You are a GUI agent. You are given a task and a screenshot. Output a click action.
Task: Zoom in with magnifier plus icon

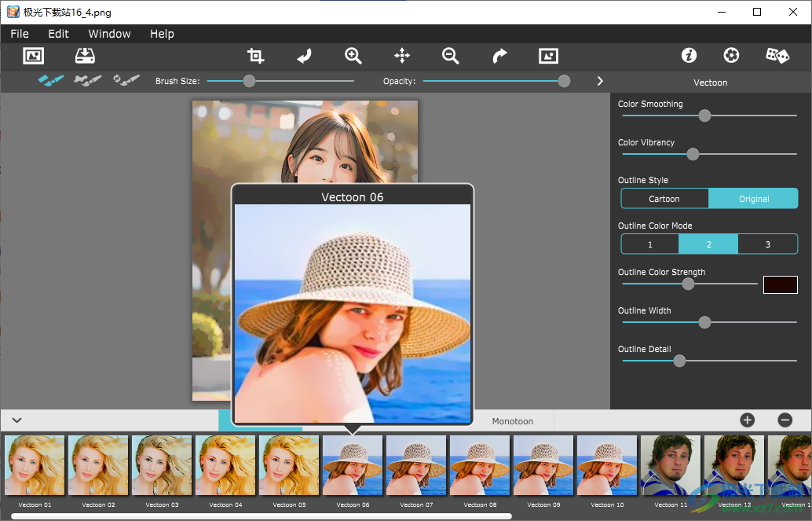pyautogui.click(x=353, y=56)
